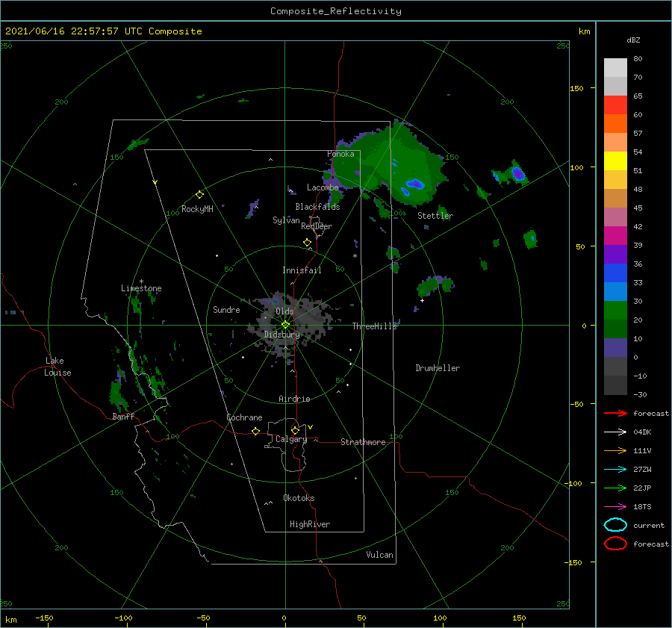The height and width of the screenshot is (628, 672).
Task: Click the Airdrie town label
Action: coord(294,399)
